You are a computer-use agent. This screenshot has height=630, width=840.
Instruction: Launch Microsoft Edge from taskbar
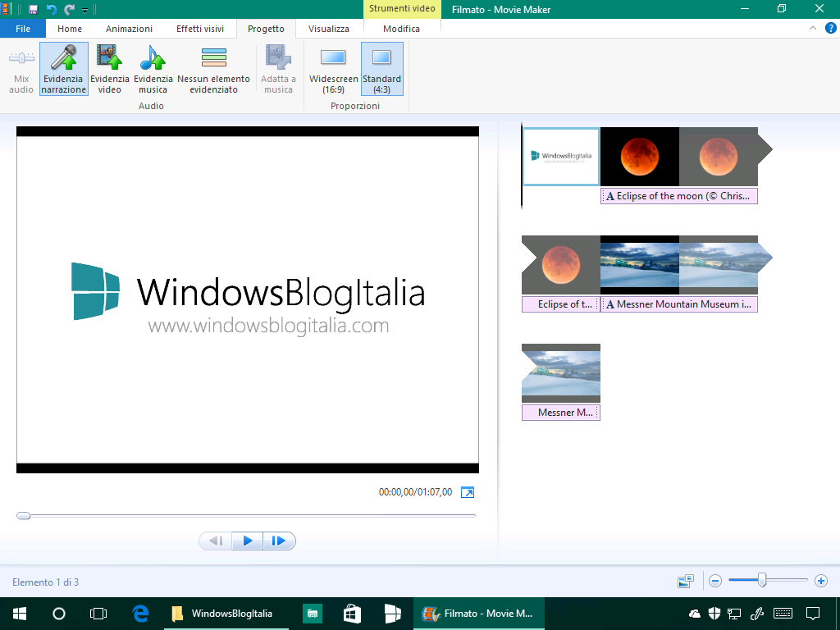point(140,614)
